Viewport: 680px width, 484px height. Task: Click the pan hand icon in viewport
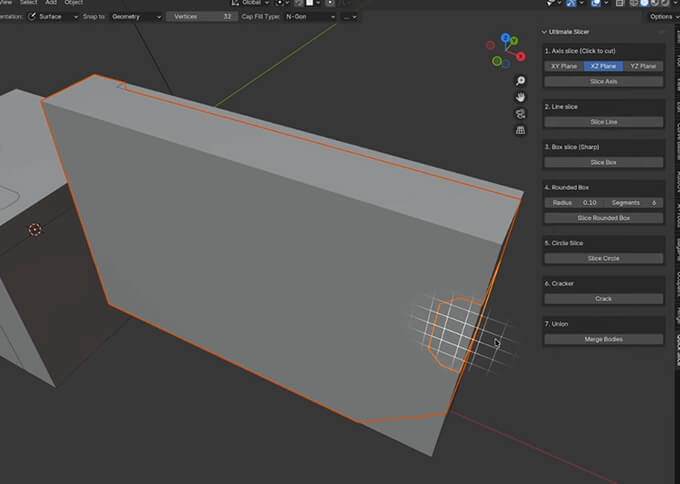click(520, 97)
